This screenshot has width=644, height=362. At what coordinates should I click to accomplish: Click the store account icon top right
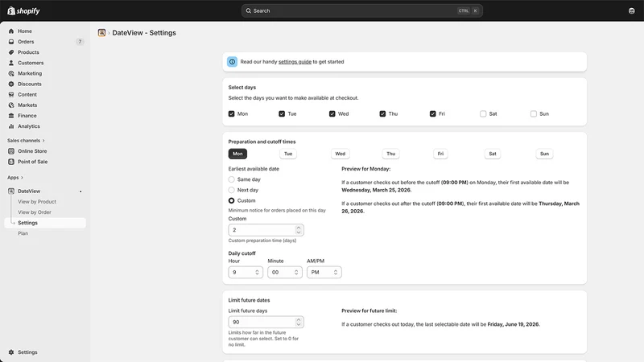631,10
